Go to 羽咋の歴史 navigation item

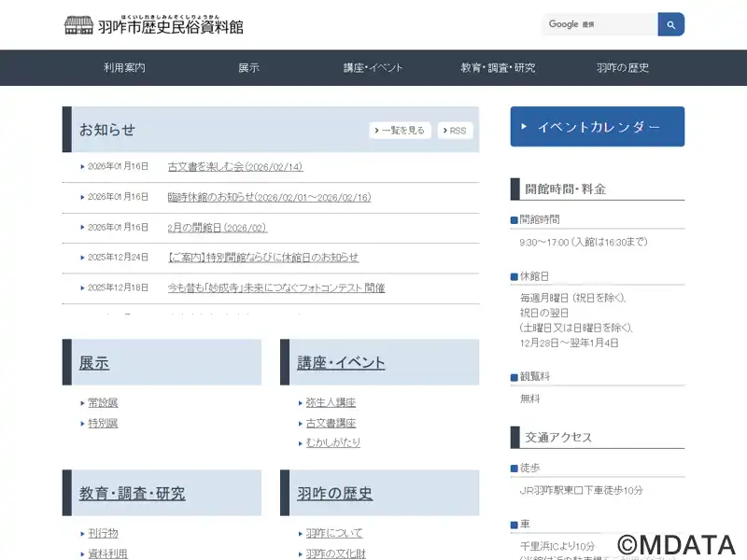[623, 68]
